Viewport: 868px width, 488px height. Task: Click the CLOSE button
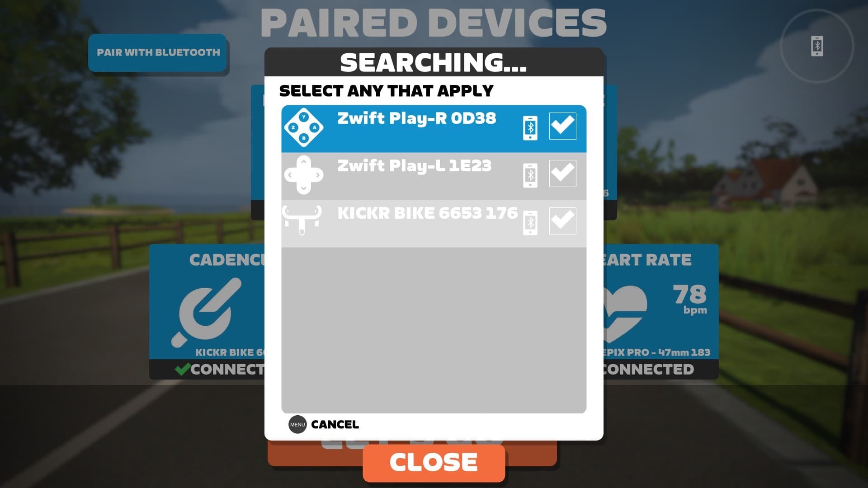pyautogui.click(x=434, y=462)
